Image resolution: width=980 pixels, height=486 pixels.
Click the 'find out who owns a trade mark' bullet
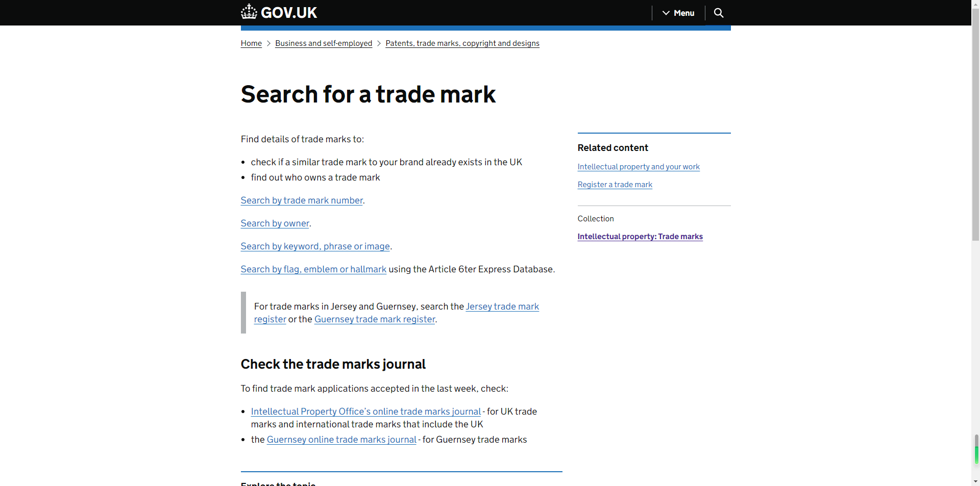coord(315,177)
